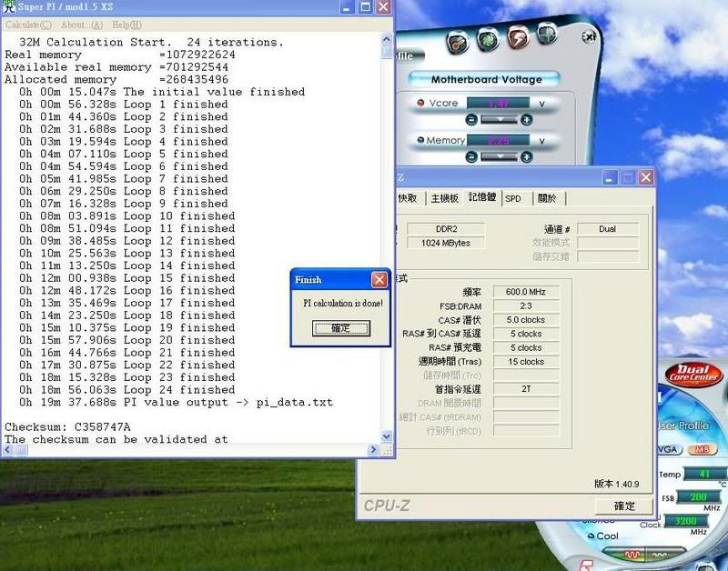The height and width of the screenshot is (571, 728).
Task: Switch to CPU-Z 快取 (cache) tab
Action: (408, 198)
